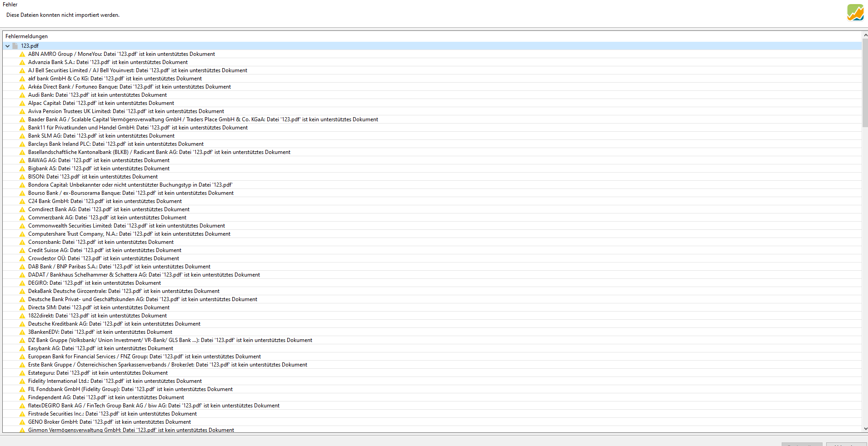Click the scroll up arrow of the error list
Viewport: 868px width, 446px height.
click(865, 35)
